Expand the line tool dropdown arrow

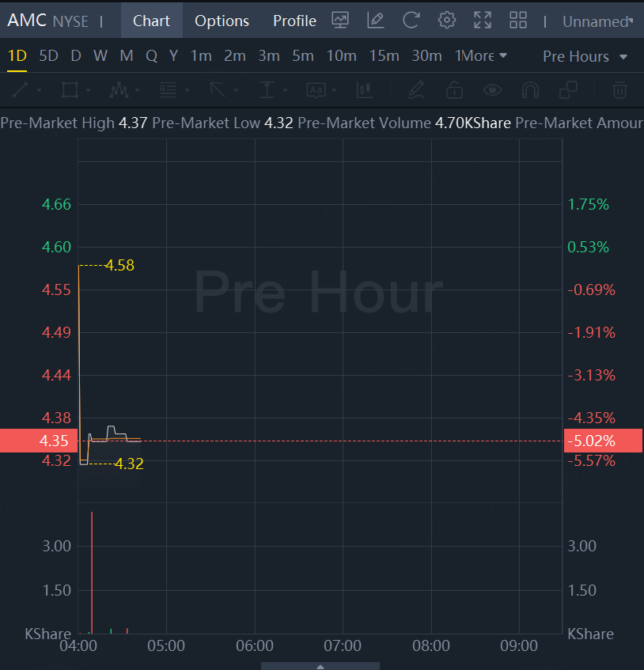[40, 91]
